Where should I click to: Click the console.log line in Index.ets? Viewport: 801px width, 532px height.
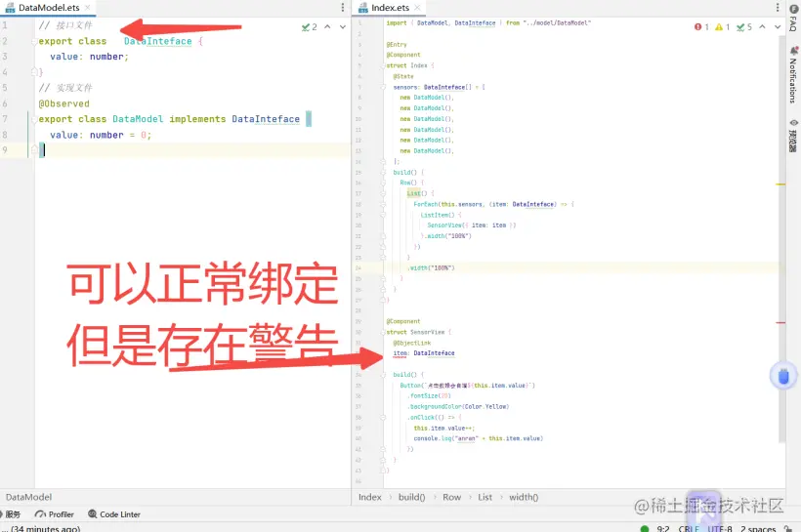pyautogui.click(x=478, y=438)
